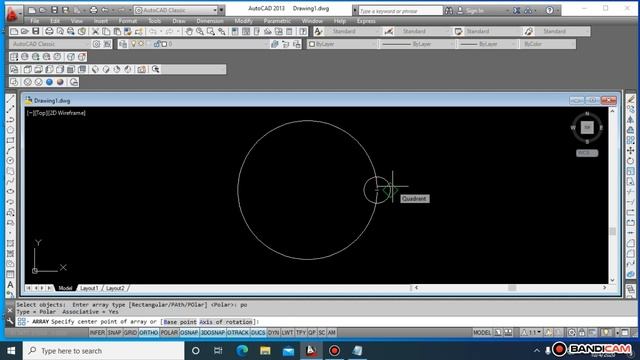Click the Erase tool in Modify toolbar
The image size is (640, 360).
(x=631, y=99)
